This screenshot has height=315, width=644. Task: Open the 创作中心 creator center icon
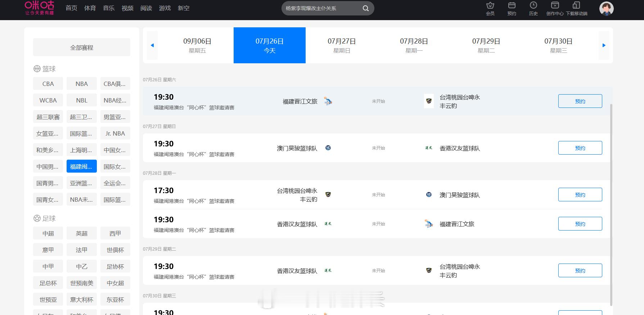click(x=555, y=8)
